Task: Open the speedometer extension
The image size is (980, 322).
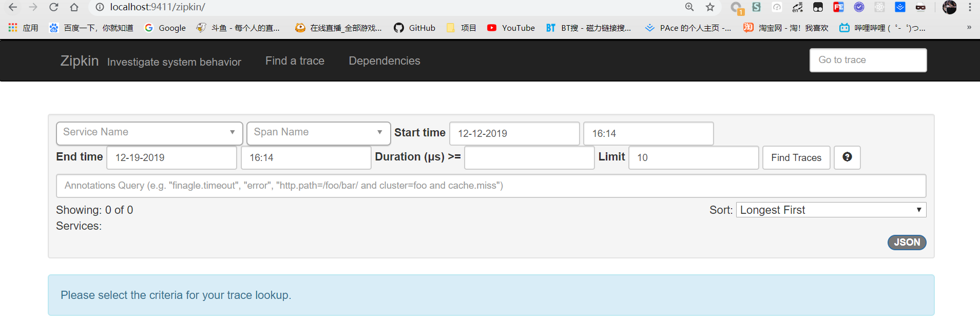Action: click(777, 7)
